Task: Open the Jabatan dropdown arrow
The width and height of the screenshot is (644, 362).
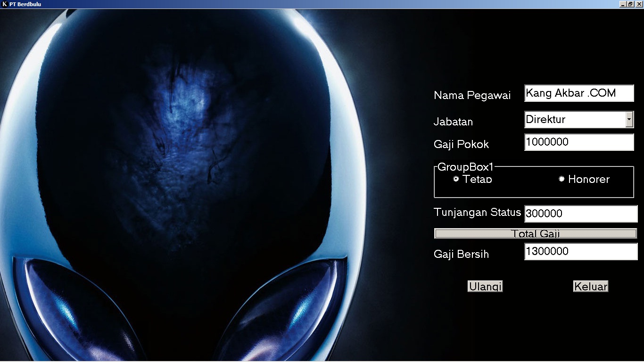Action: pyautogui.click(x=629, y=120)
